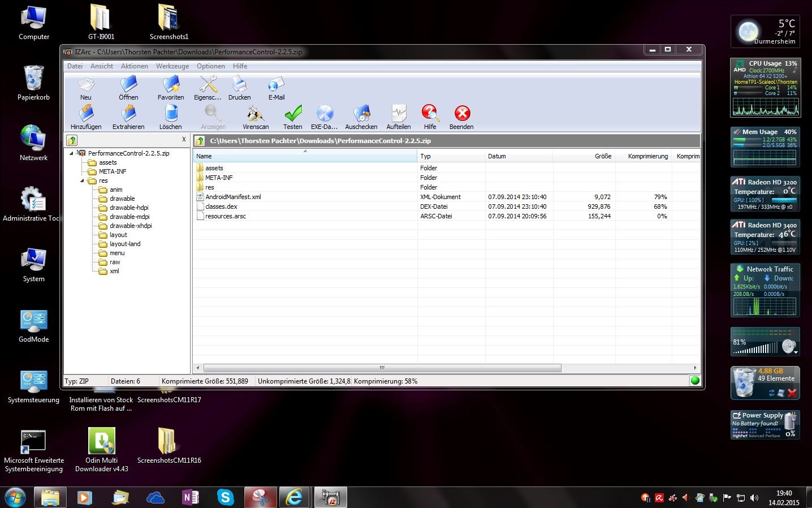Screen dimensions: 812x508
Task: Open Internet Explorer from taskbar
Action: [x=294, y=497]
